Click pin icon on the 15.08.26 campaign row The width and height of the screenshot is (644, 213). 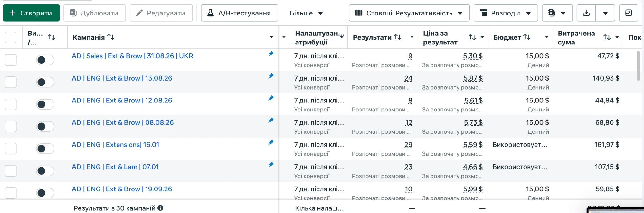click(271, 76)
